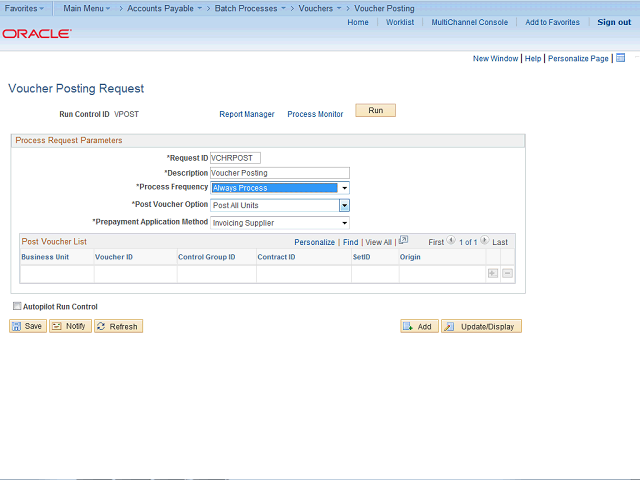Click the Update/Display button
Image resolution: width=640 pixels, height=480 pixels.
pos(481,326)
